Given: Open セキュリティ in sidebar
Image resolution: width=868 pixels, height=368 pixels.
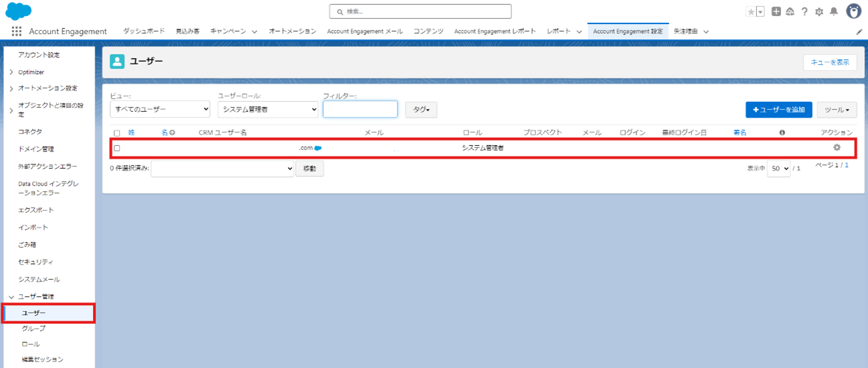Looking at the screenshot, I should point(35,262).
